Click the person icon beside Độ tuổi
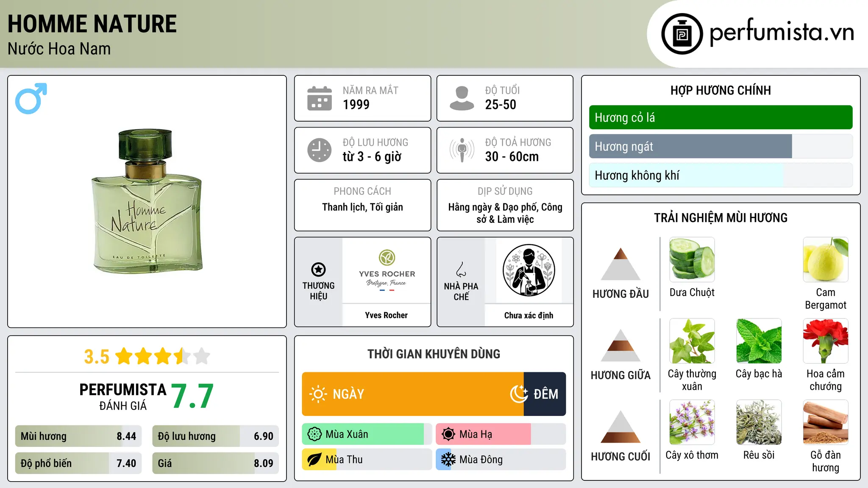 [x=462, y=98]
